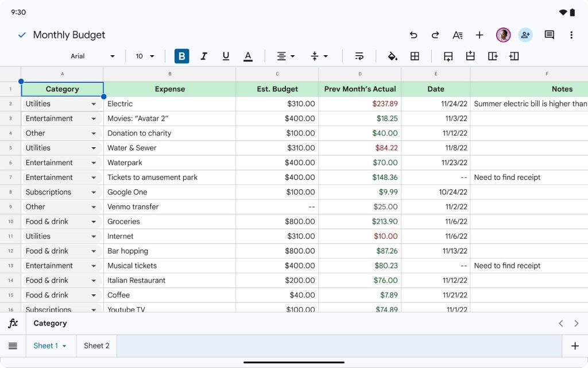Switch to the Sheet 2 tab
This screenshot has height=368, width=588.
pos(96,346)
